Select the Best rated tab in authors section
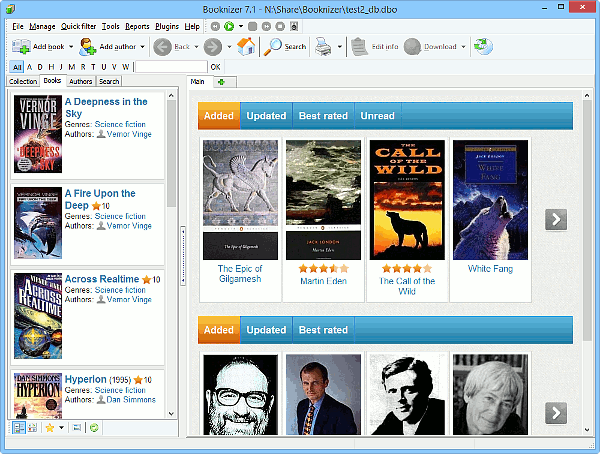The image size is (600, 454). (323, 330)
